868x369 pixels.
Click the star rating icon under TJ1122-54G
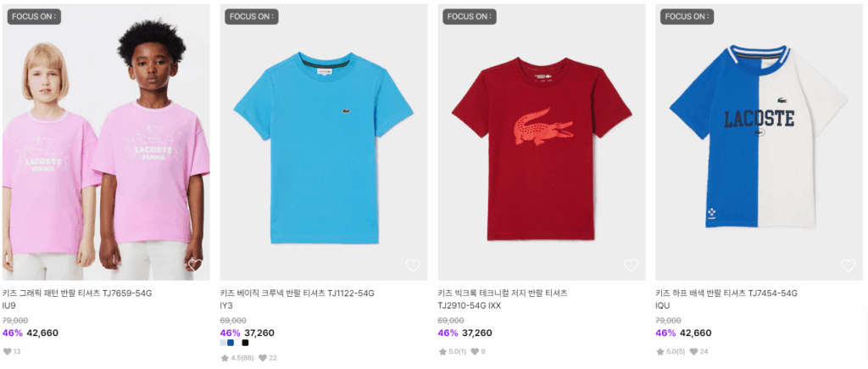click(225, 358)
